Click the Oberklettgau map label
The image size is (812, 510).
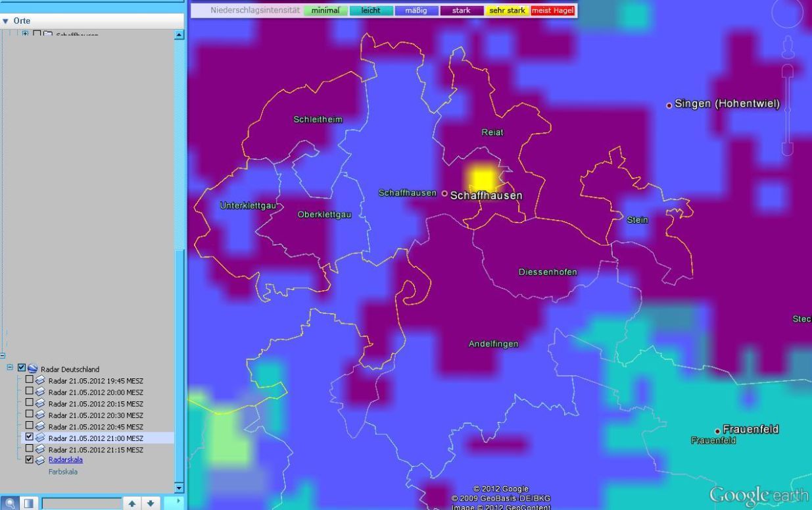point(324,215)
